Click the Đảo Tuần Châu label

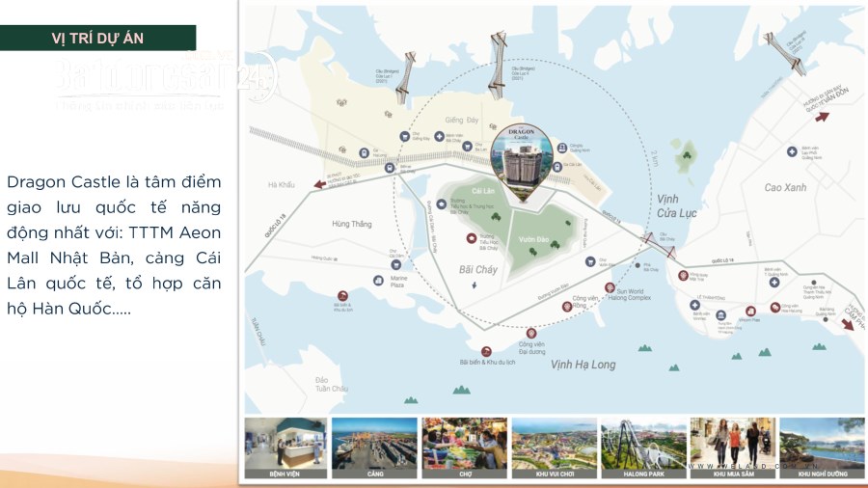332,385
